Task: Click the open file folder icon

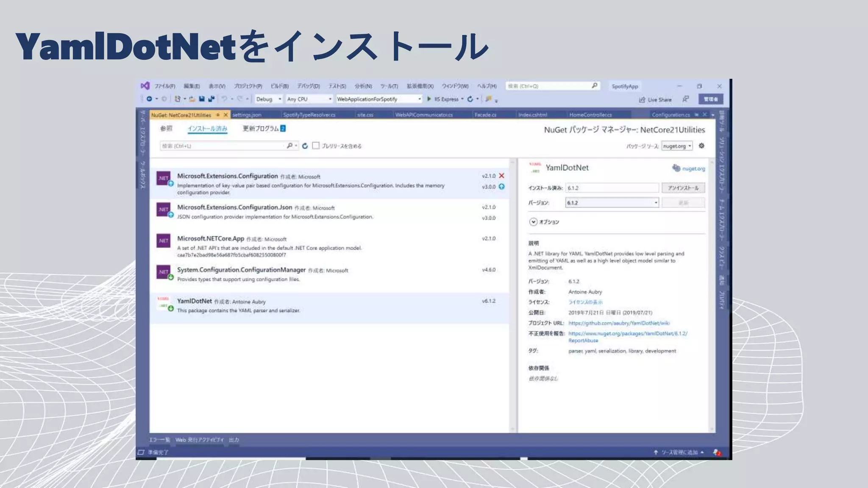Action: pyautogui.click(x=192, y=99)
